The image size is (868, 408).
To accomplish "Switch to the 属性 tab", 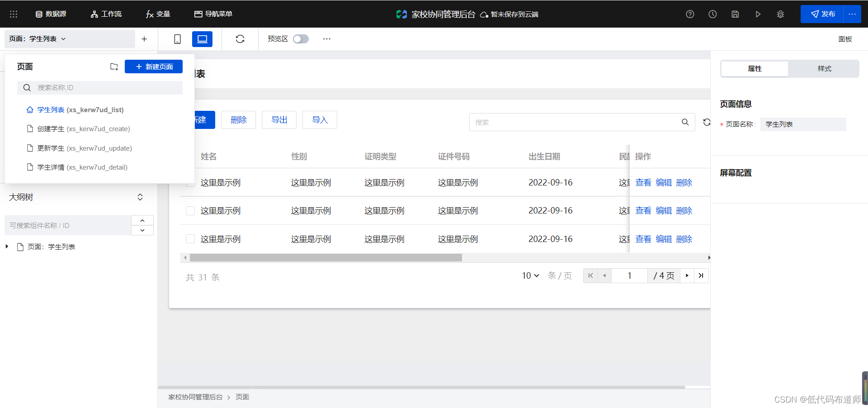I will pos(755,69).
